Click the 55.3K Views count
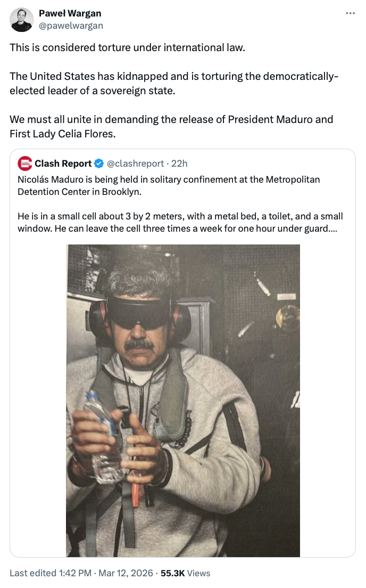The image size is (366, 588). [x=185, y=573]
